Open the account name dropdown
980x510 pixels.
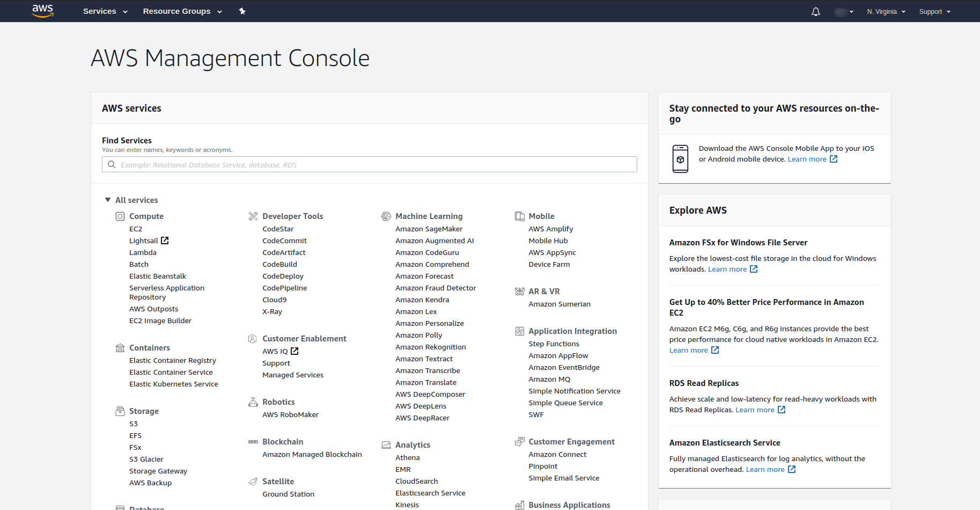[x=844, y=12]
